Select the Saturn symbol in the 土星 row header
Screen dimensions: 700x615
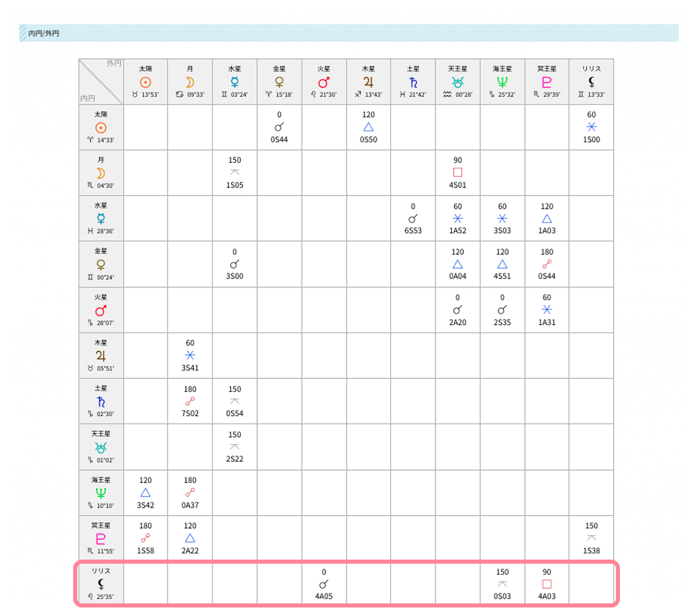click(x=100, y=401)
